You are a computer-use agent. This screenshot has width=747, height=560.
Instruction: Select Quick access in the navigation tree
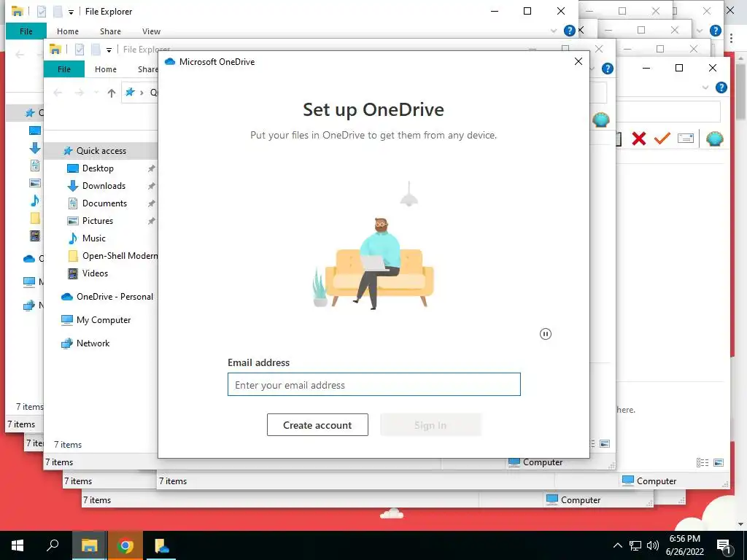click(101, 150)
